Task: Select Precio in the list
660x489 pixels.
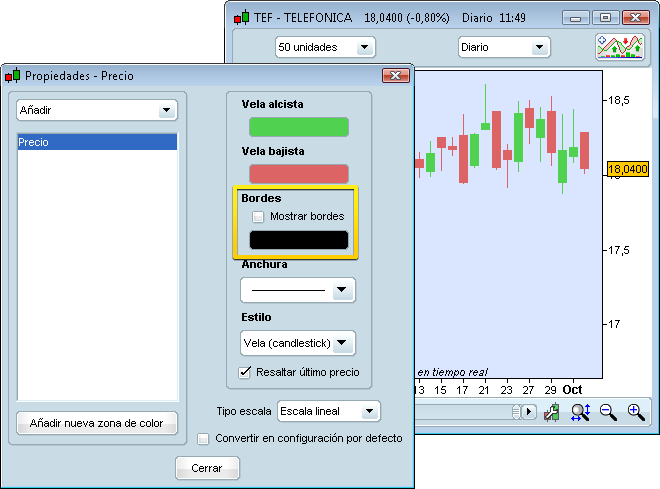Action: pos(97,142)
